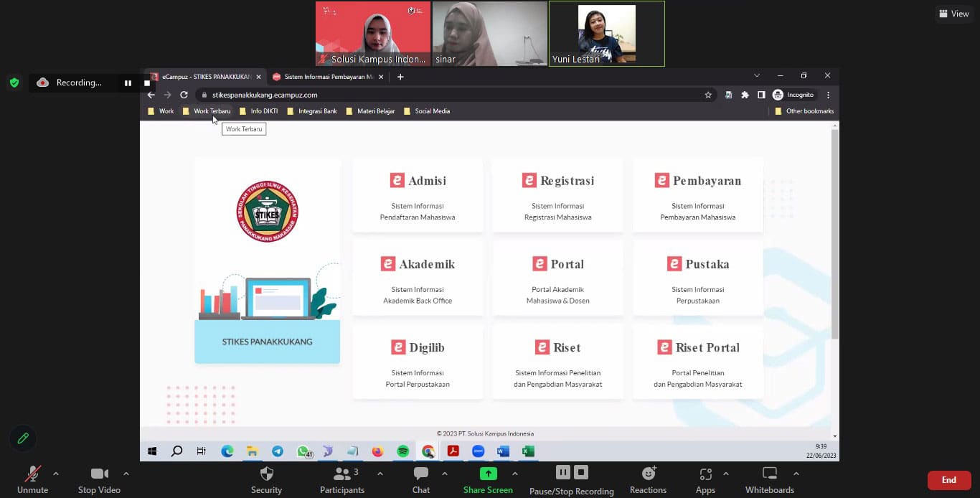Click the STIKES Panakkukang logo

[x=267, y=211]
